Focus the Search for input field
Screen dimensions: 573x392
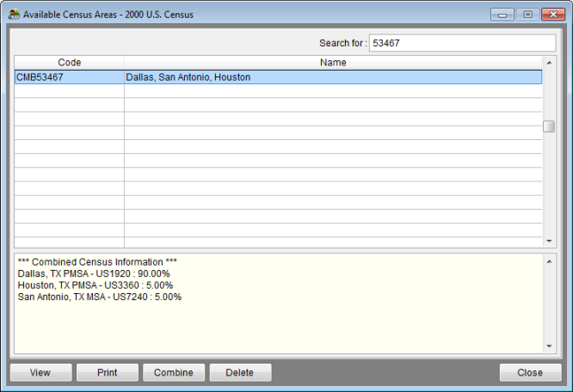coord(462,43)
